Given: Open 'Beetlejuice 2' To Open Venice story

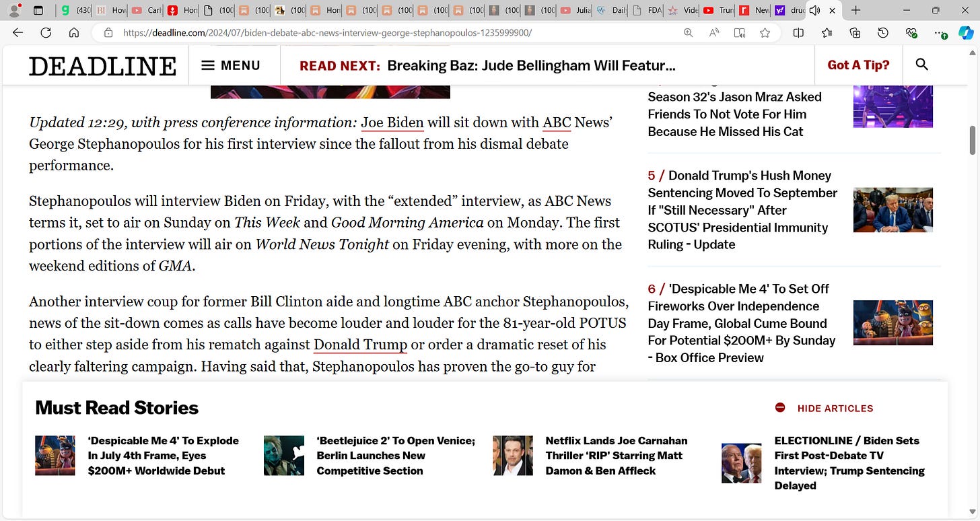Looking at the screenshot, I should [396, 456].
